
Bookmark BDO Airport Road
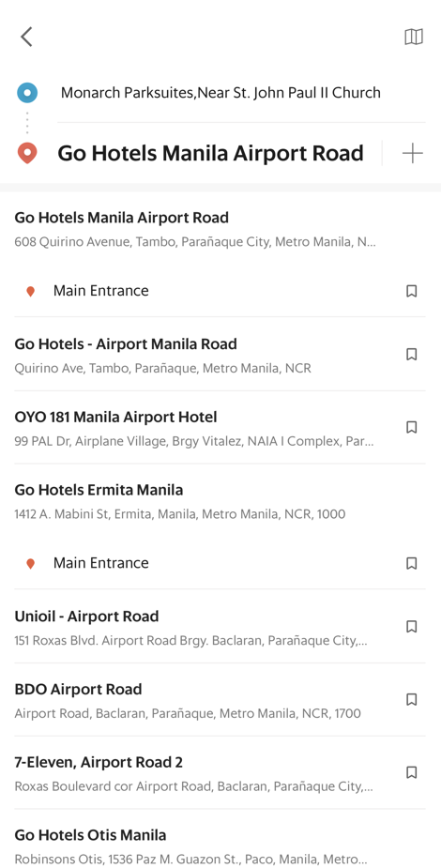411,700
